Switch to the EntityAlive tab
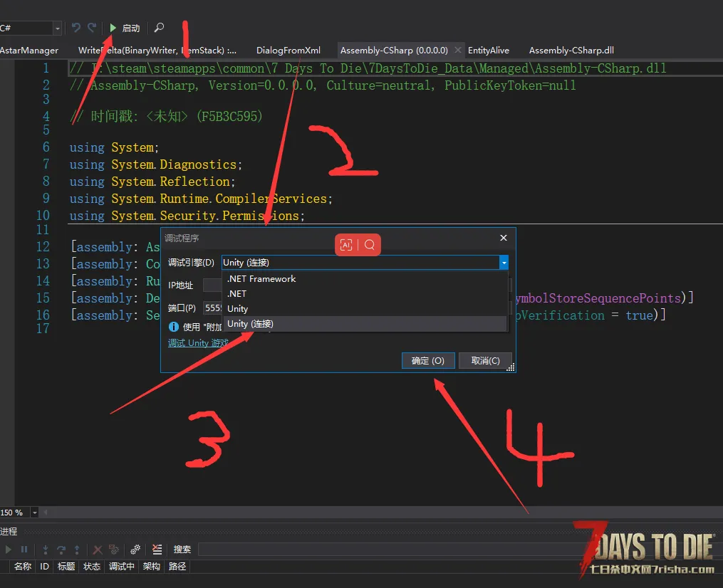This screenshot has height=588, width=723. tap(489, 51)
